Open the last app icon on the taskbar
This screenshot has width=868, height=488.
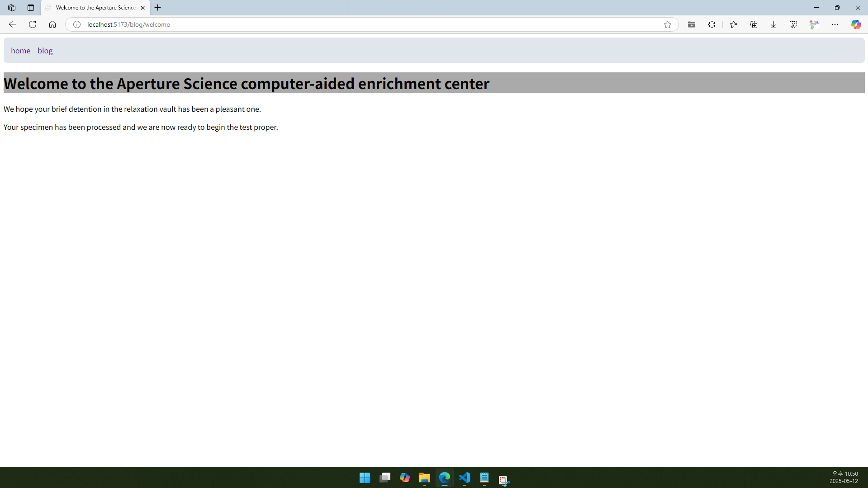click(x=504, y=479)
